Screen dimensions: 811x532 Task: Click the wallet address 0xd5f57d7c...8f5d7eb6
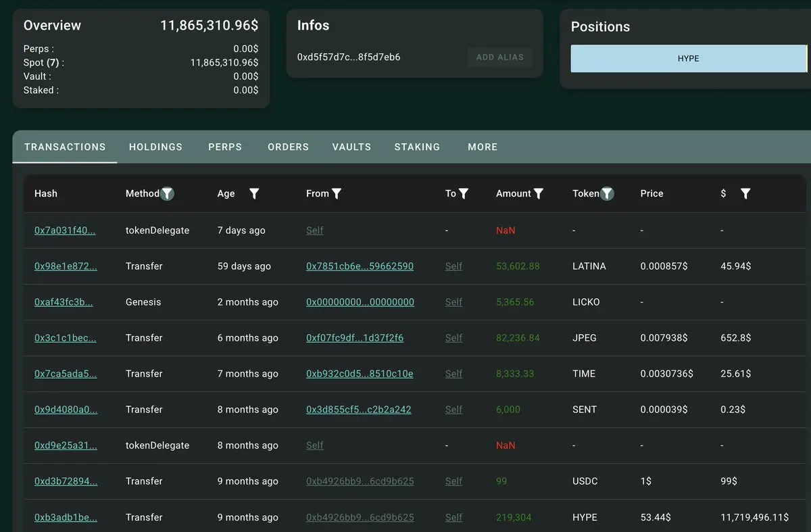click(x=349, y=57)
